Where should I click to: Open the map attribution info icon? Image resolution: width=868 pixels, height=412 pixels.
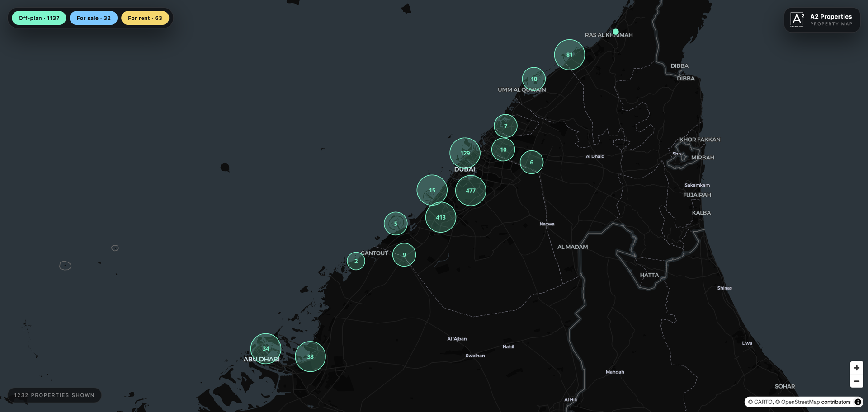click(x=858, y=402)
